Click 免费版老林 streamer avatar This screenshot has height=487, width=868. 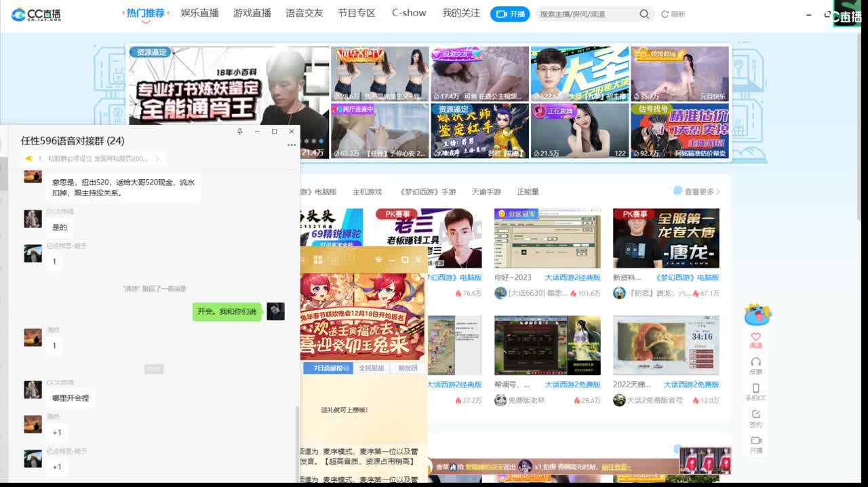pos(500,400)
